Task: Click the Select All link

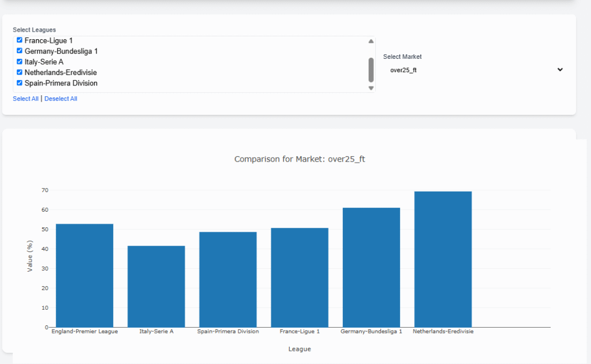Action: point(25,99)
